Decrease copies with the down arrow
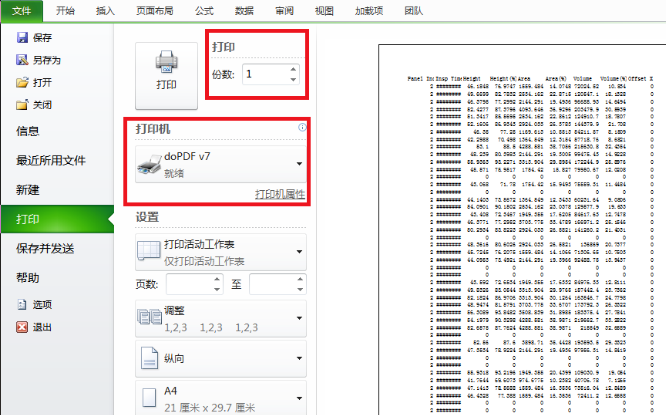The image size is (666, 415). coord(293,79)
